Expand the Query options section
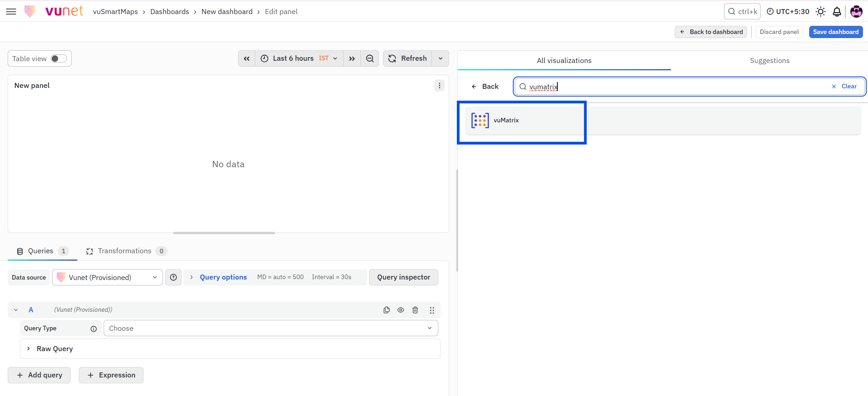 tap(223, 277)
